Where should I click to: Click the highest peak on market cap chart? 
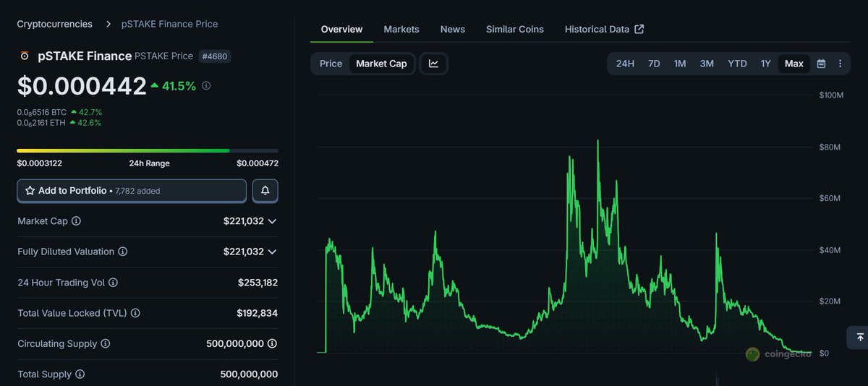click(x=597, y=142)
